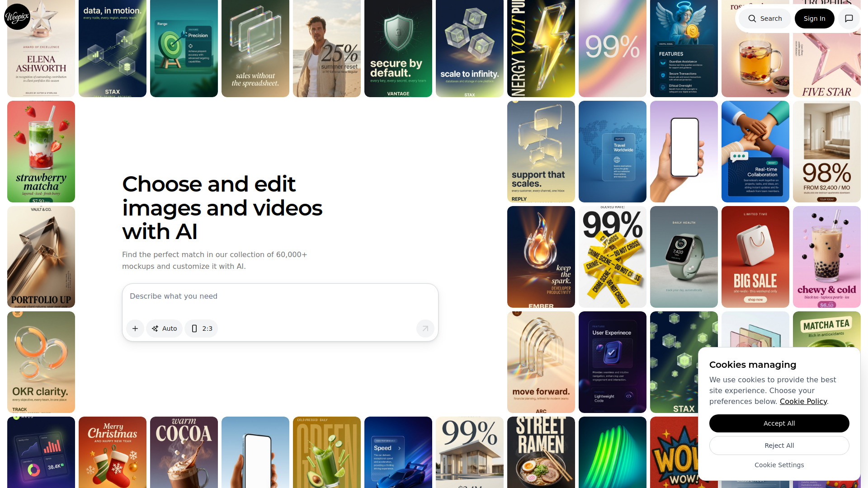868x488 pixels.
Task: Click the Sign In button
Action: click(x=814, y=19)
